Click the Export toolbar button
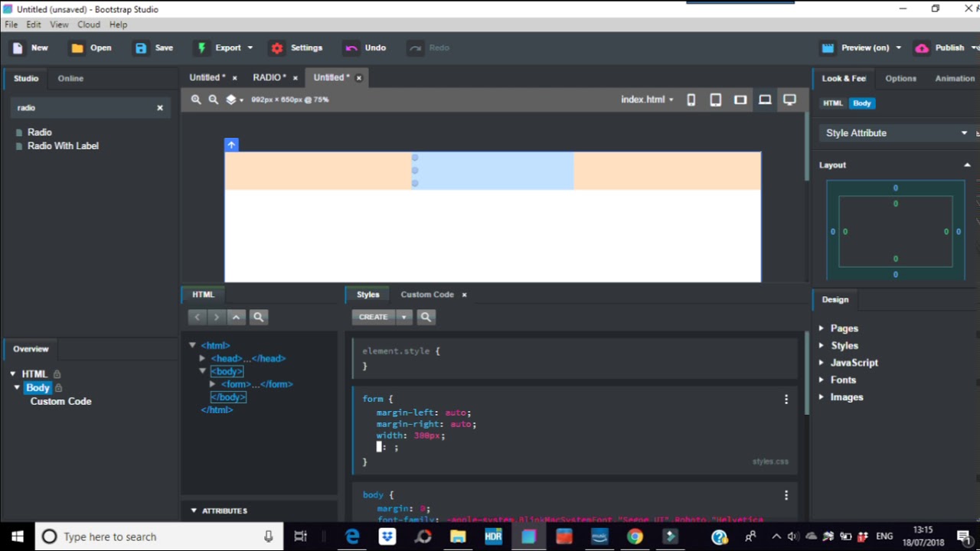The height and width of the screenshot is (551, 980). 219,47
